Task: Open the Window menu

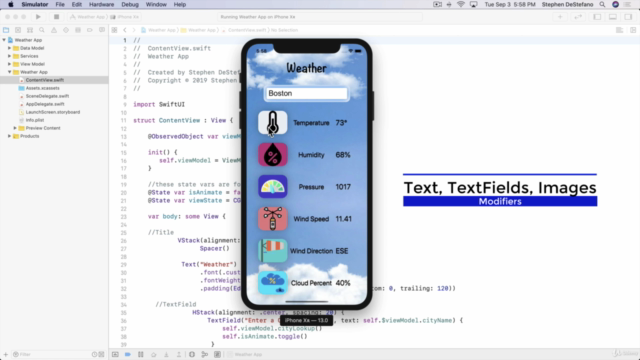Action: pyautogui.click(x=156, y=4)
